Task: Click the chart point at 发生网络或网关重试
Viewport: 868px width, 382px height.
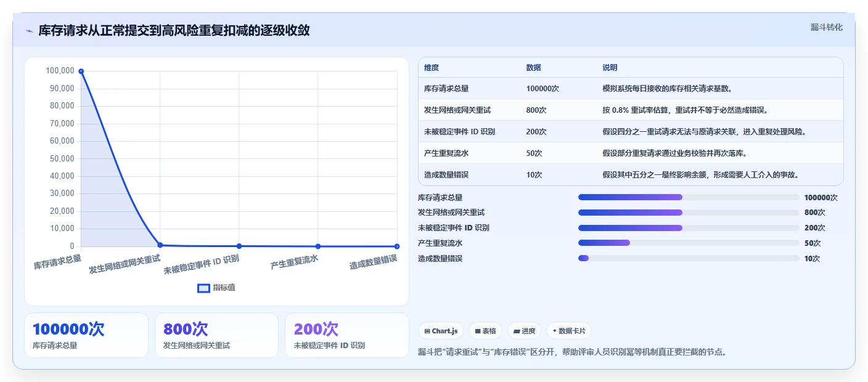Action: point(160,245)
